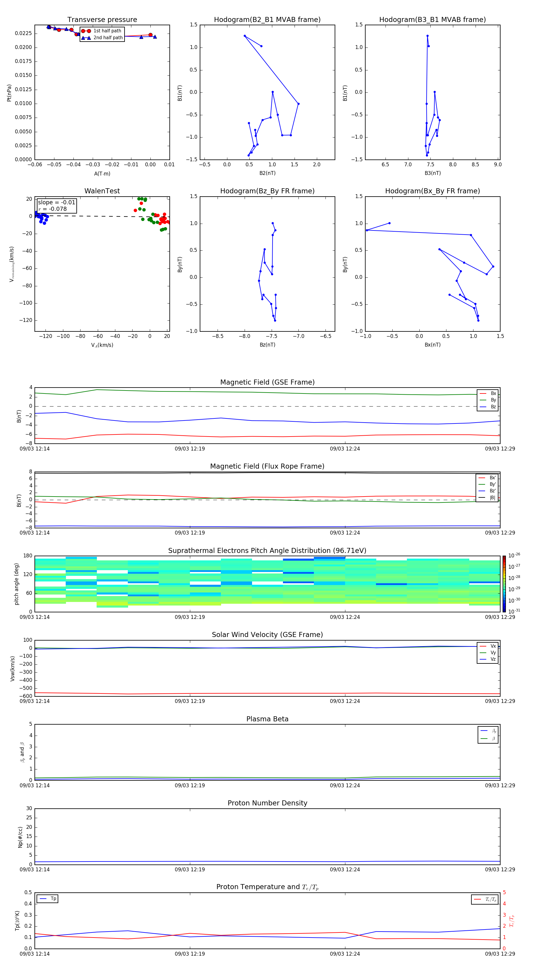
Task: Click the "Np(#/cc)" y-axis label
Action: 20,837
